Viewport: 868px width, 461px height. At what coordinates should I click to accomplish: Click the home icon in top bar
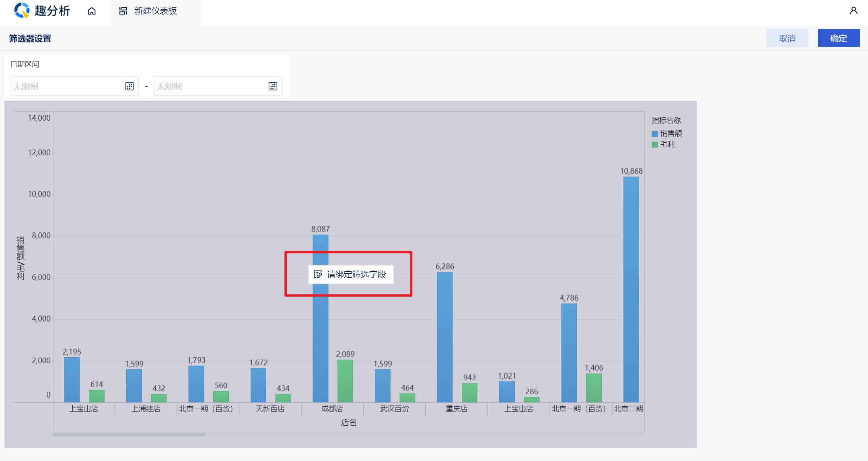pyautogui.click(x=92, y=11)
